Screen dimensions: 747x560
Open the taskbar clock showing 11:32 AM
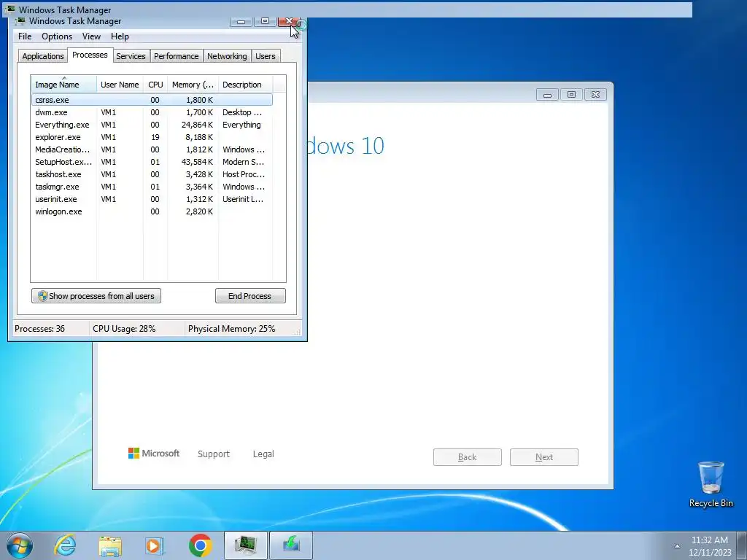pyautogui.click(x=709, y=545)
